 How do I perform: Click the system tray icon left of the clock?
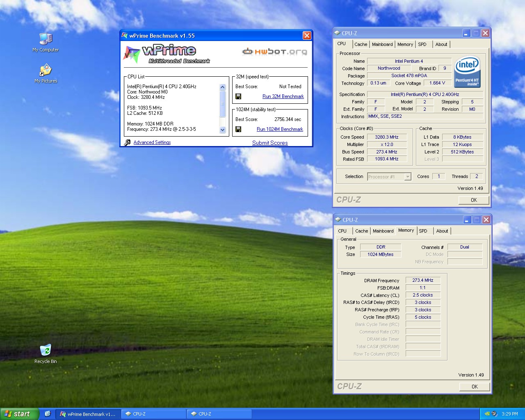494,414
